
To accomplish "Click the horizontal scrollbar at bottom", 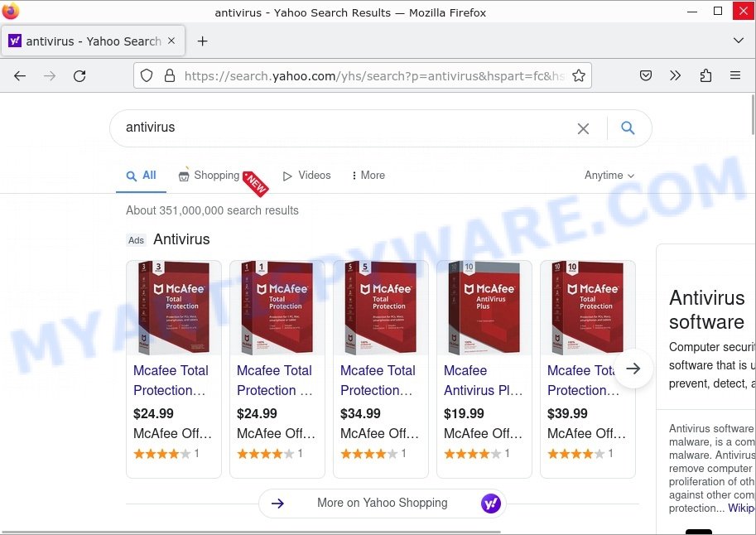I will 251,533.
